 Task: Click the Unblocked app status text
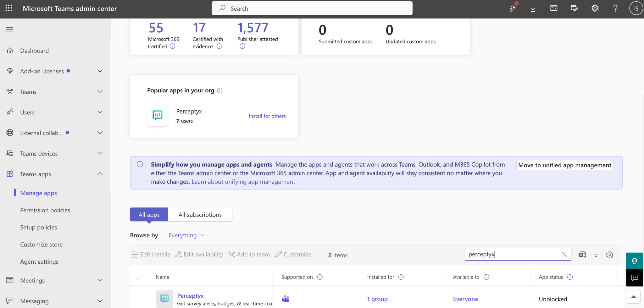click(x=553, y=299)
